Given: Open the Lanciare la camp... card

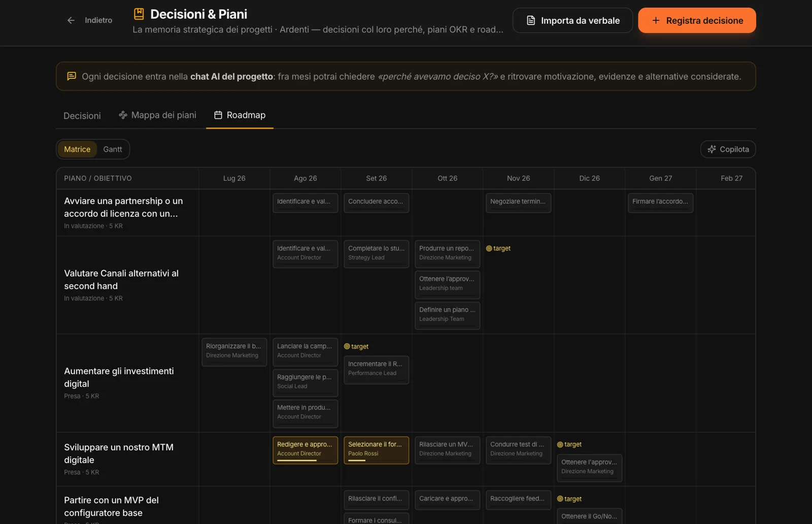Looking at the screenshot, I should (x=305, y=352).
